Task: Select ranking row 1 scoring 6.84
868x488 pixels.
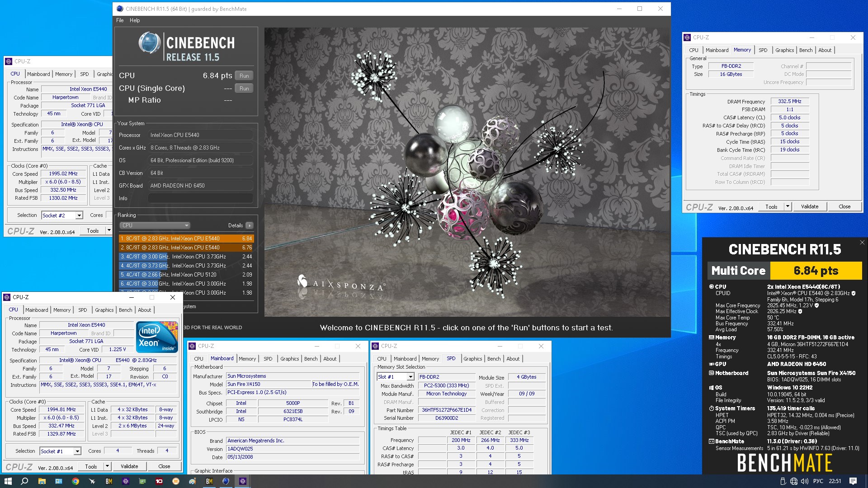Action: 186,239
